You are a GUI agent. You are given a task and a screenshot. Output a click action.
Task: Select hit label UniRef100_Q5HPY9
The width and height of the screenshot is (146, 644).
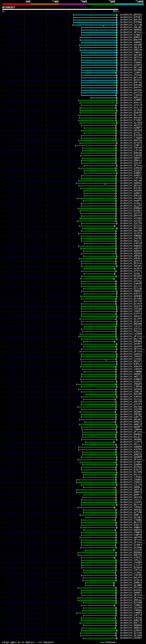pos(131,492)
